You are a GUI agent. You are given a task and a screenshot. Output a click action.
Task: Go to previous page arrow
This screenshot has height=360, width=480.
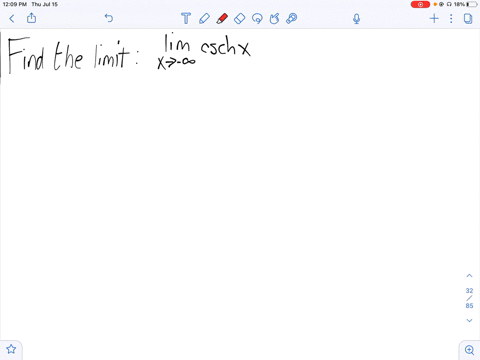[x=469, y=276]
